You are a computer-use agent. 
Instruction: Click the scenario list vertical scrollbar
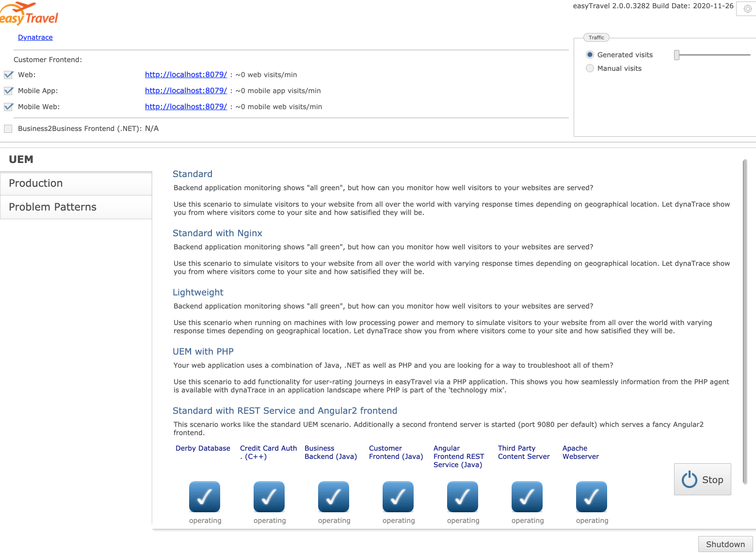[745, 322]
